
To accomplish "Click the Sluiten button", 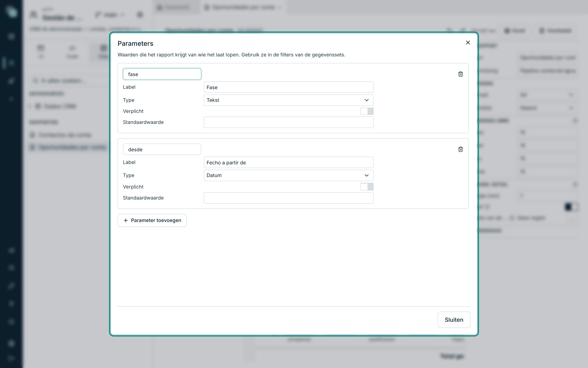I will [x=454, y=320].
